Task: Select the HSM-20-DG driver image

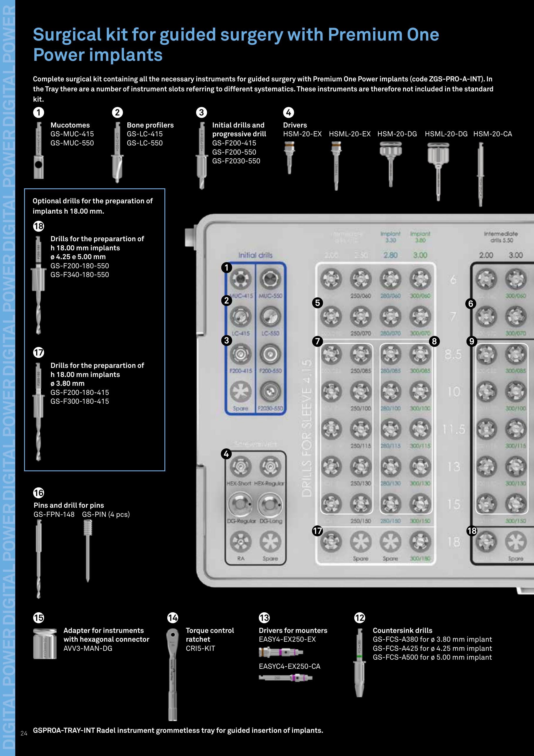Action: pyautogui.click(x=390, y=164)
